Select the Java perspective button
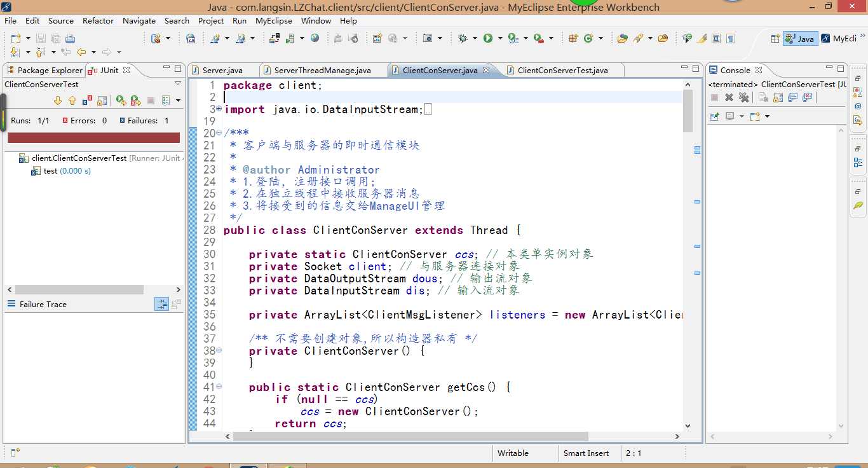 coord(800,38)
